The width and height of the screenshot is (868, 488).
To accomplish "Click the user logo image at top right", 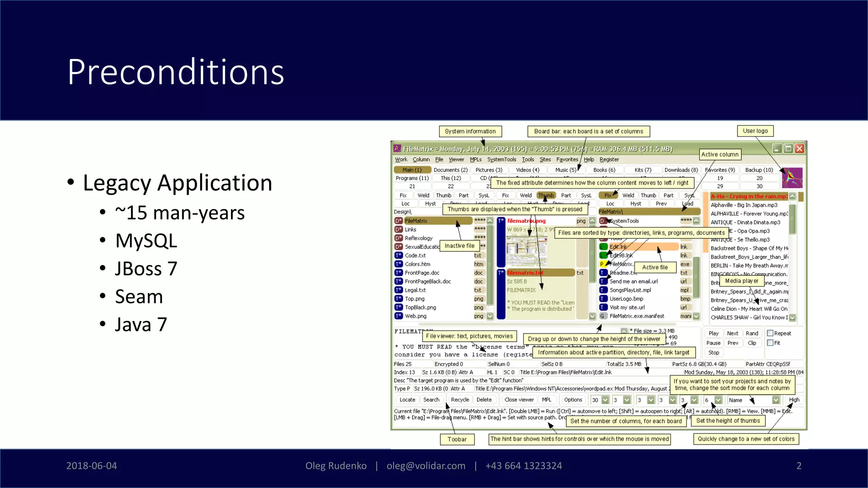I will pos(792,178).
